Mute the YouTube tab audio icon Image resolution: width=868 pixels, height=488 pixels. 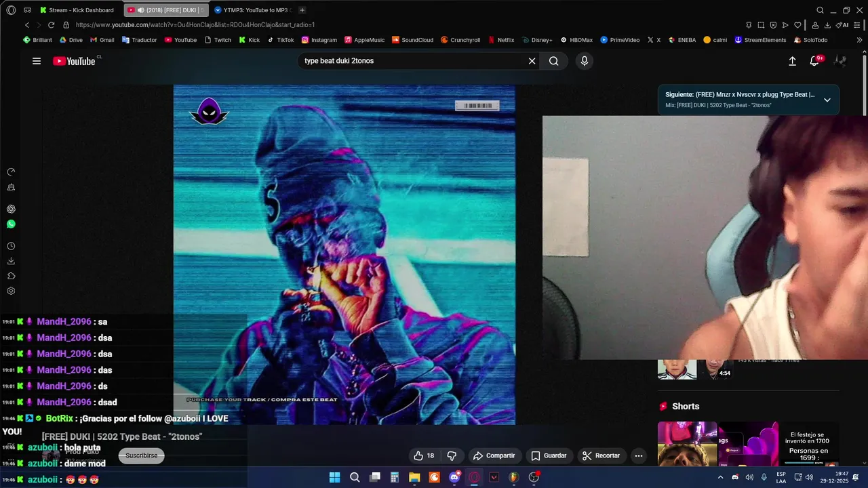(x=140, y=10)
